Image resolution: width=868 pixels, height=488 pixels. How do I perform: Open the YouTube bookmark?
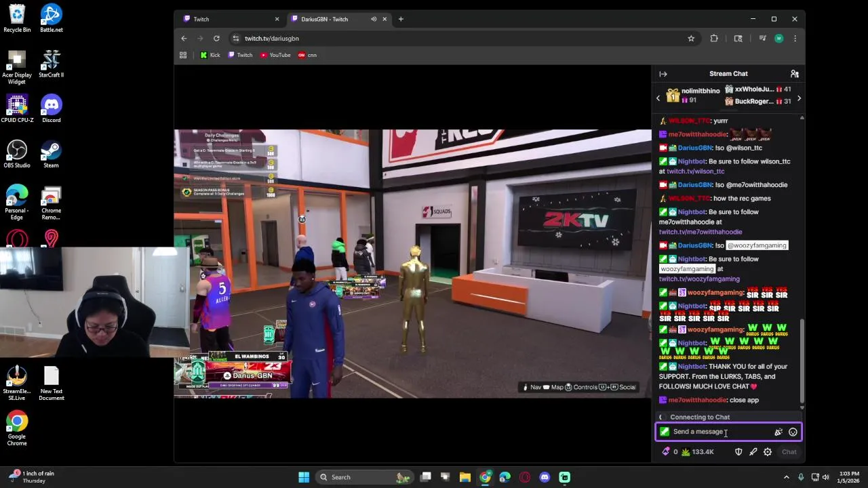pyautogui.click(x=275, y=55)
